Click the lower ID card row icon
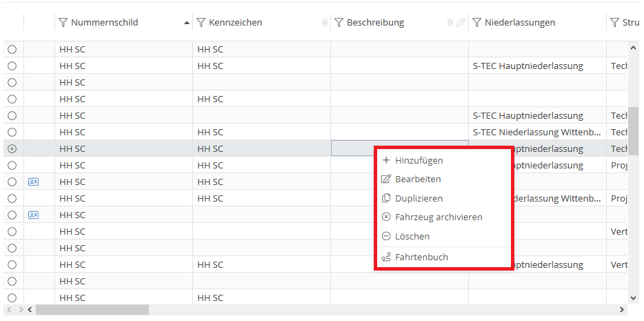 (x=33, y=215)
